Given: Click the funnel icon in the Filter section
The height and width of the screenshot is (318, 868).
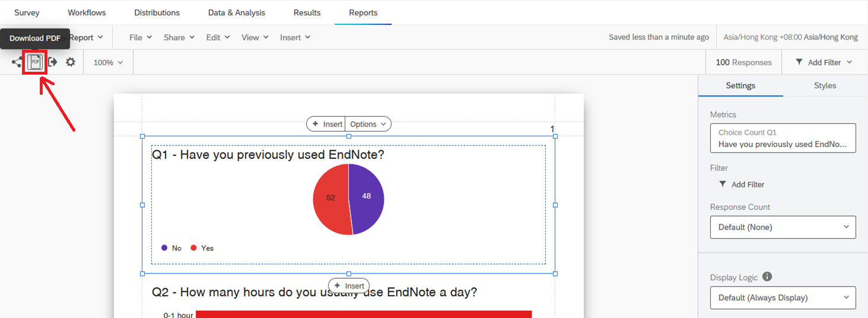Looking at the screenshot, I should click(x=723, y=185).
